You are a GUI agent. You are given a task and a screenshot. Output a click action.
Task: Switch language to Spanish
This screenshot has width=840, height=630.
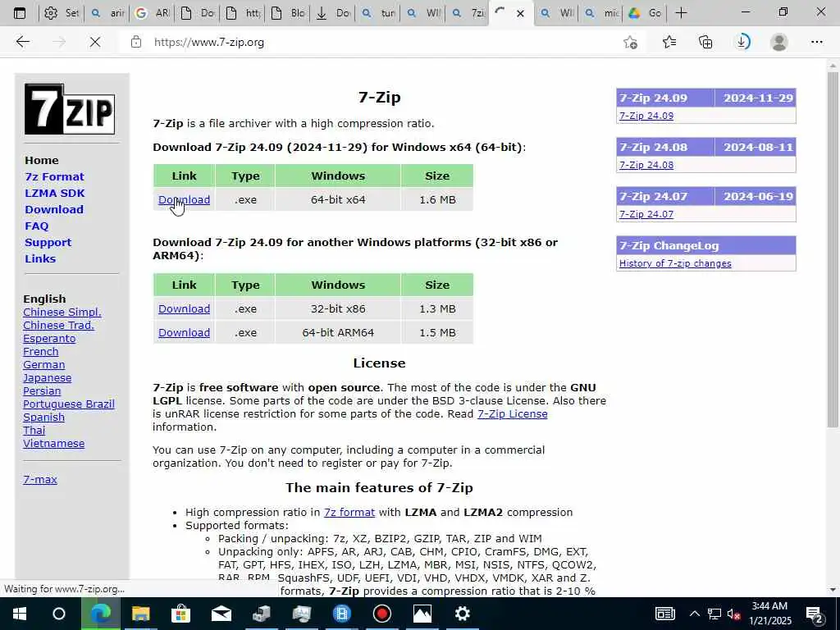coord(44,418)
